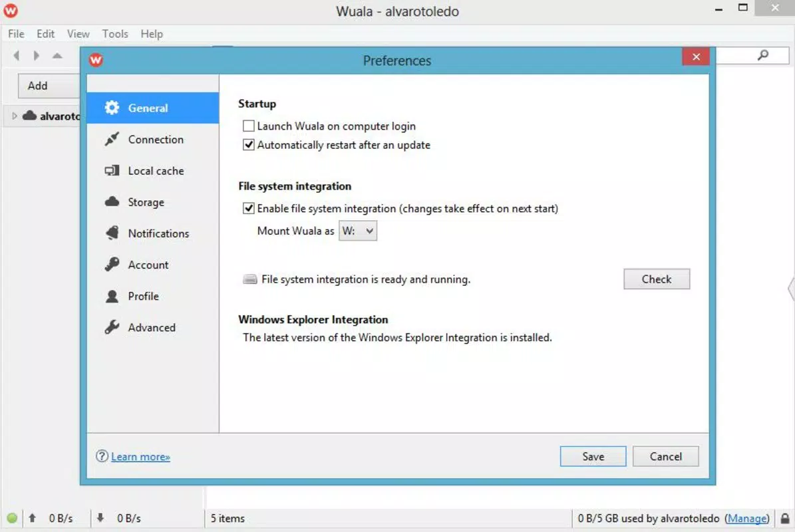Uncheck Automatically restart after an update

click(x=248, y=145)
